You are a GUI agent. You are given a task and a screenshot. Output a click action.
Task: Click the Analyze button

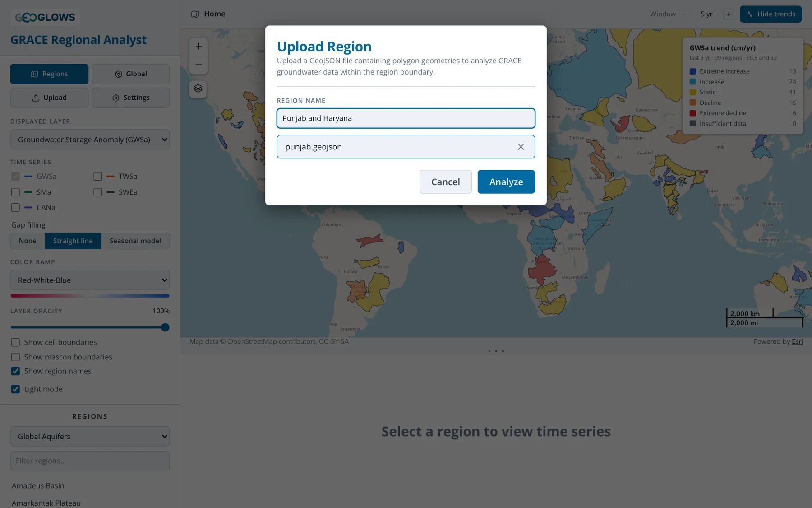506,182
